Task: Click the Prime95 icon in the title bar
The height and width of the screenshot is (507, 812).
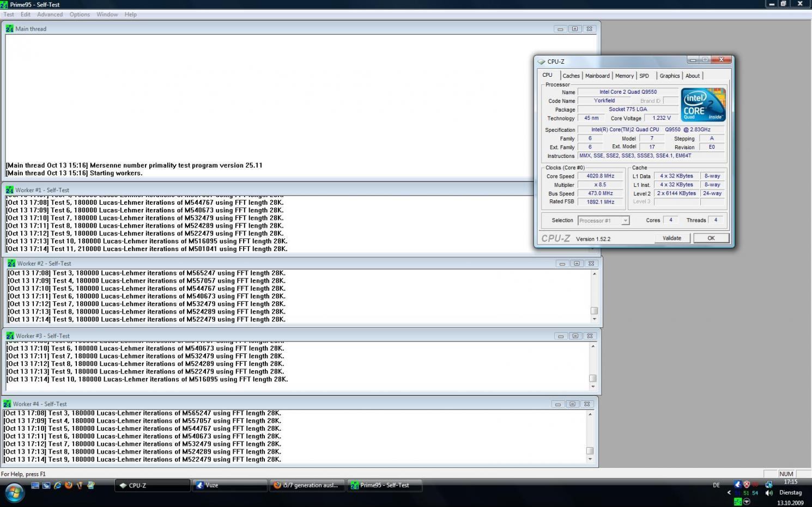Action: coord(4,4)
